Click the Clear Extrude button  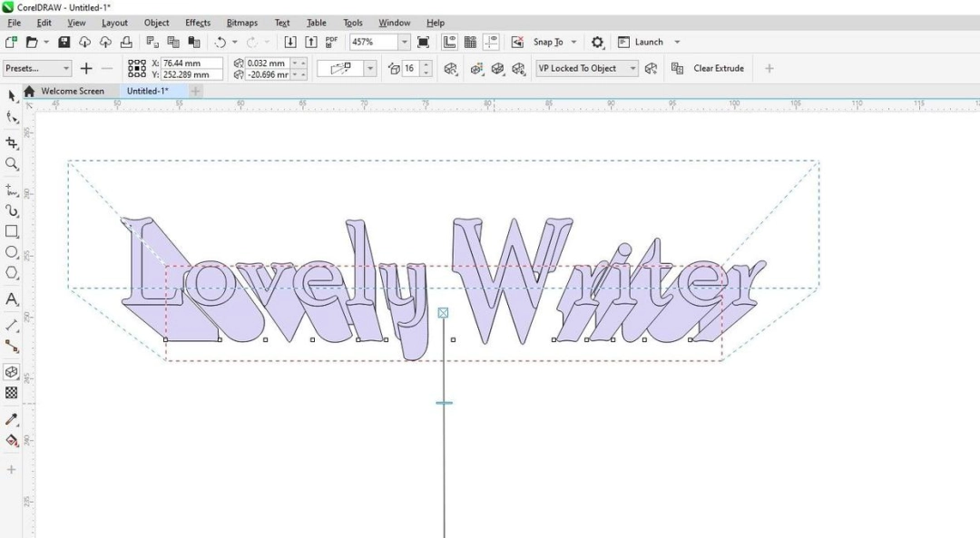pos(719,68)
